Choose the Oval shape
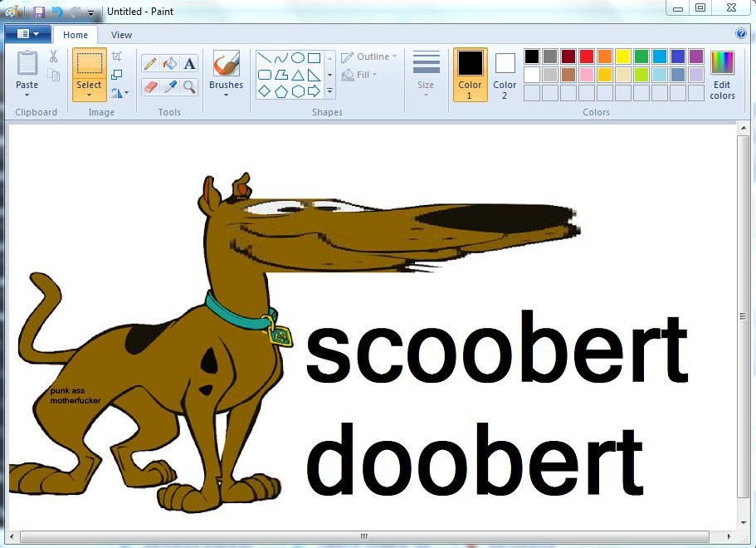Screen dimensions: 756x548 coord(298,58)
